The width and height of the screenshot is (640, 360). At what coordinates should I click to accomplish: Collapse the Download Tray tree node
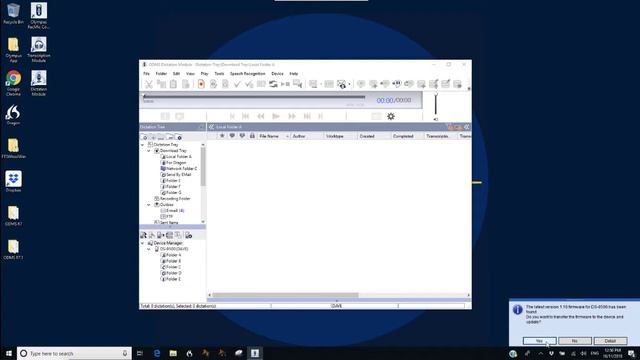149,151
